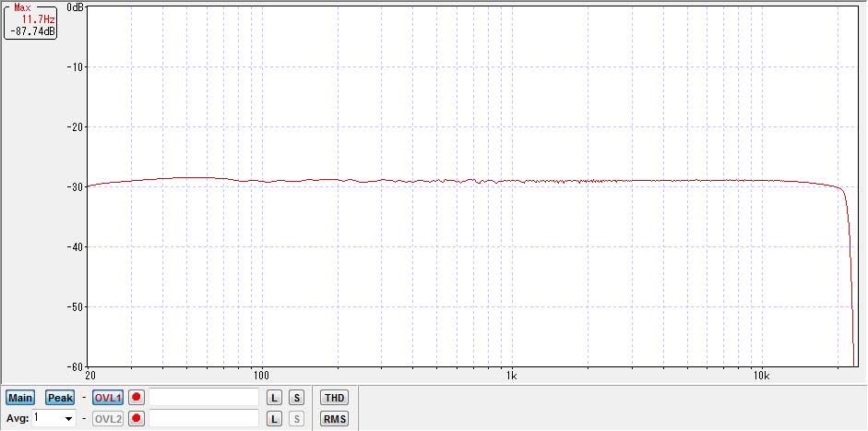Click the RMS measurement button

333,419
